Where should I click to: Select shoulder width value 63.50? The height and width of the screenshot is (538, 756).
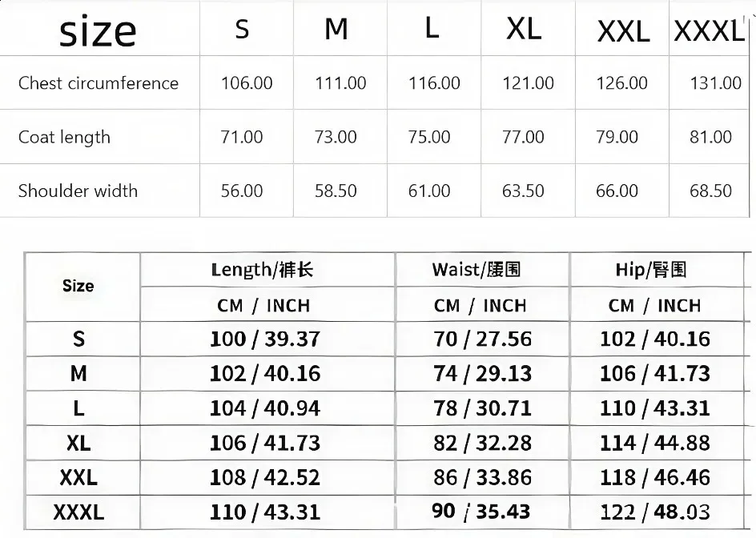click(523, 191)
